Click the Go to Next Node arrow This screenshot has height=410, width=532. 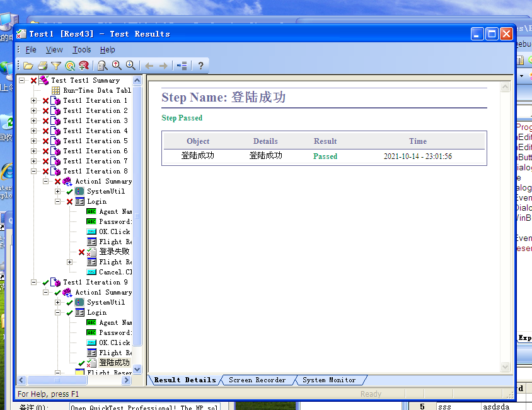pyautogui.click(x=163, y=66)
